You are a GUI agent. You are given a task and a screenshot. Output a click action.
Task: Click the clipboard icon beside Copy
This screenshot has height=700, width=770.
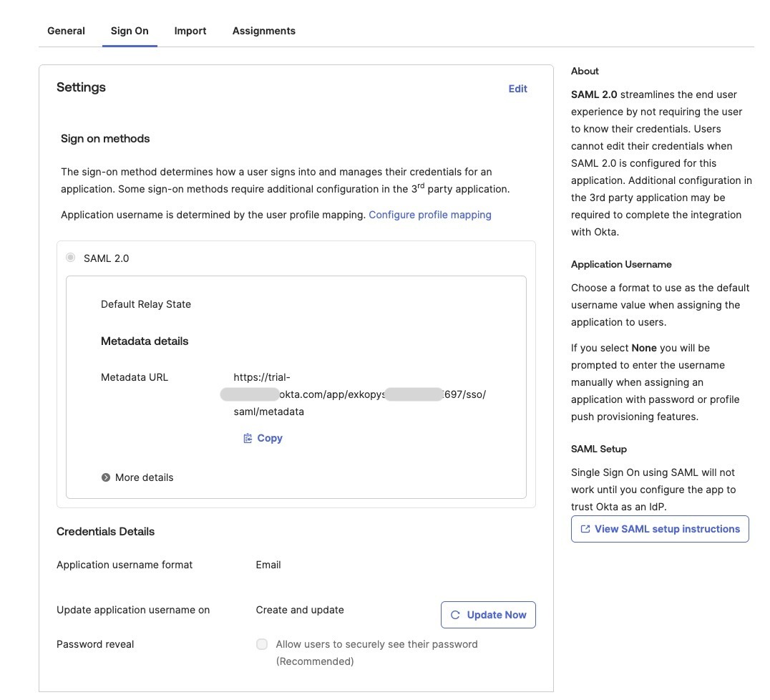pyautogui.click(x=248, y=438)
